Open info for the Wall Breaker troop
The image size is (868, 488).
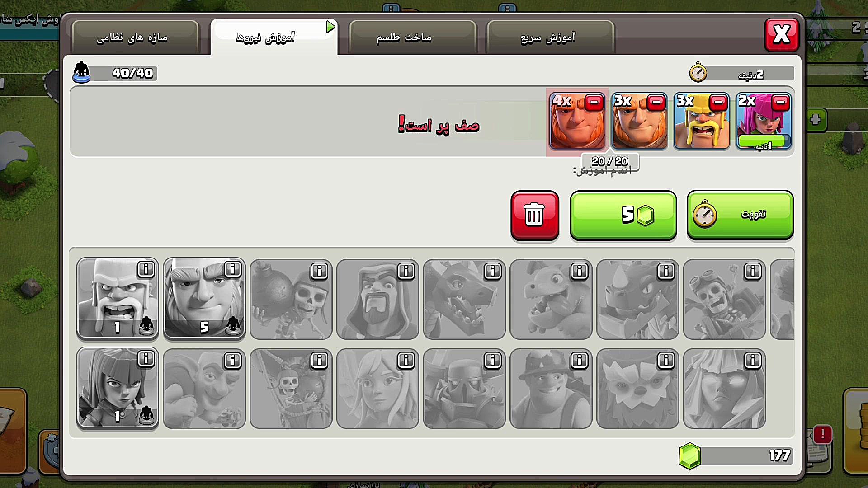pyautogui.click(x=319, y=271)
